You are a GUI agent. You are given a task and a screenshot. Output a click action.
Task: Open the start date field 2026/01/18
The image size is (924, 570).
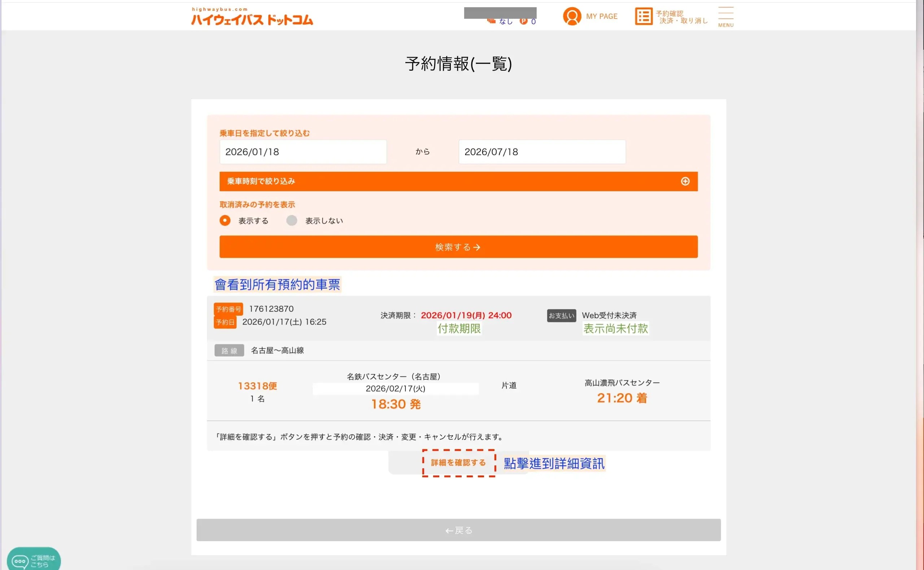click(303, 152)
